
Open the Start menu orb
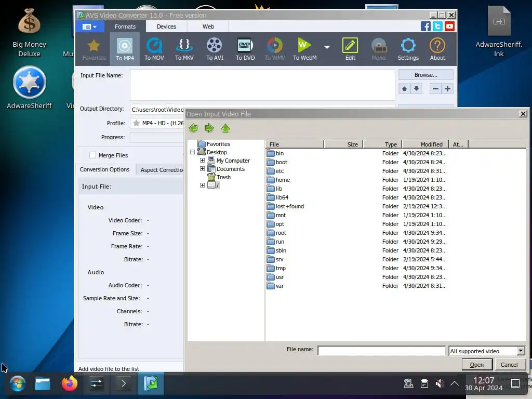tap(17, 384)
